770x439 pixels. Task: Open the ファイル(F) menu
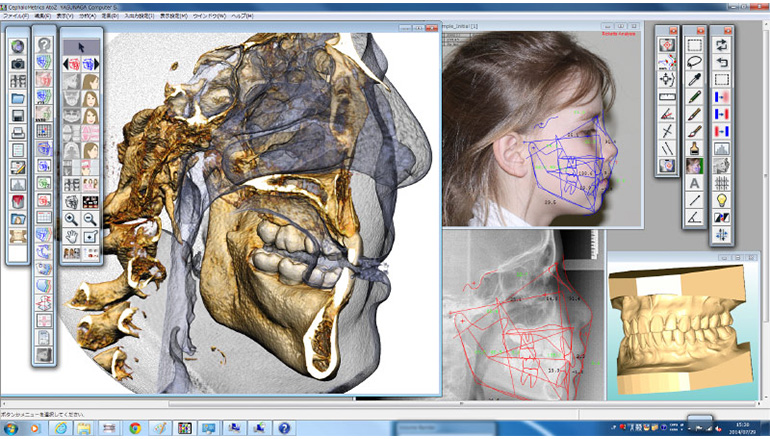coord(16,16)
